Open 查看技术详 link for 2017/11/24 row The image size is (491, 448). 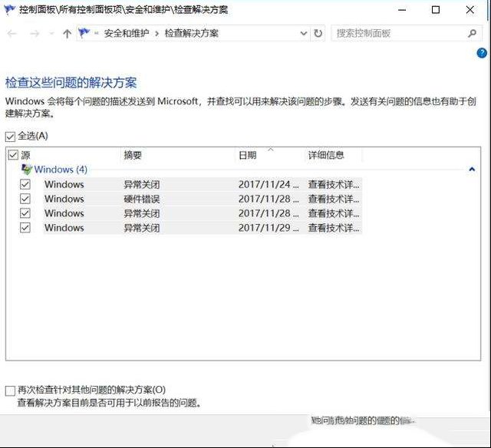click(x=334, y=184)
